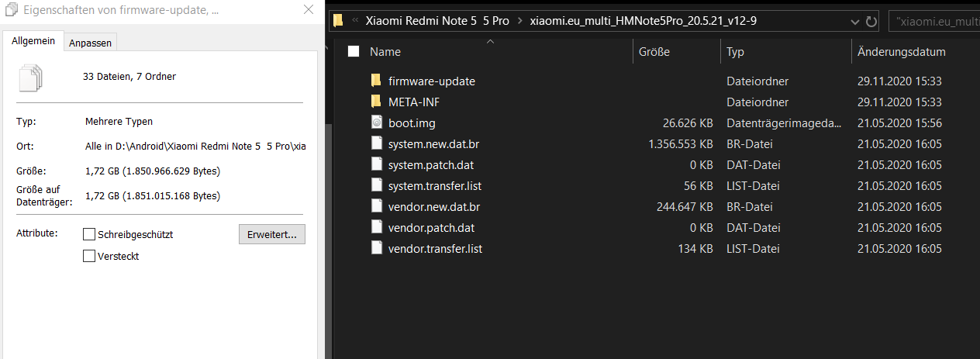
Task: Click the firmware-update folder icon
Action: 376,81
